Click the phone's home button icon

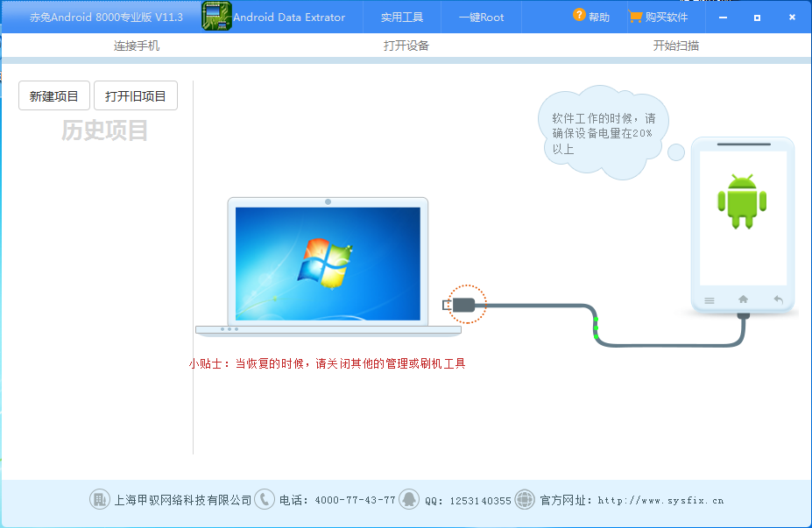point(743,299)
